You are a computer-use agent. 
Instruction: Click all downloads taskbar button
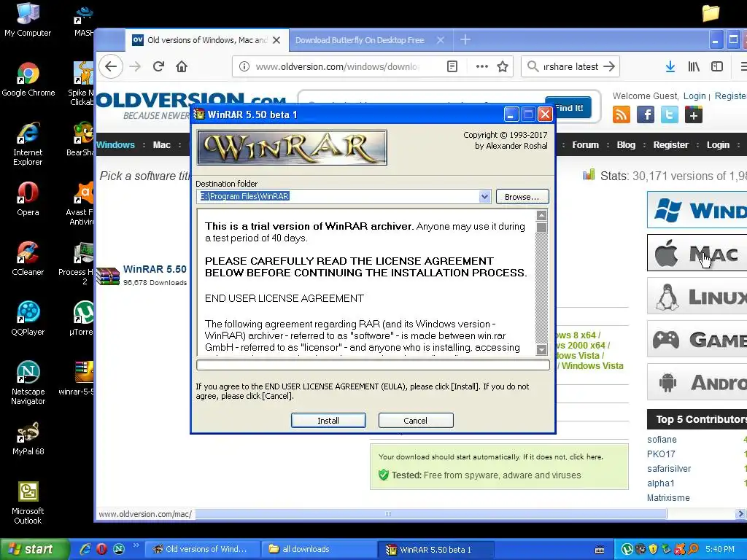pos(318,549)
